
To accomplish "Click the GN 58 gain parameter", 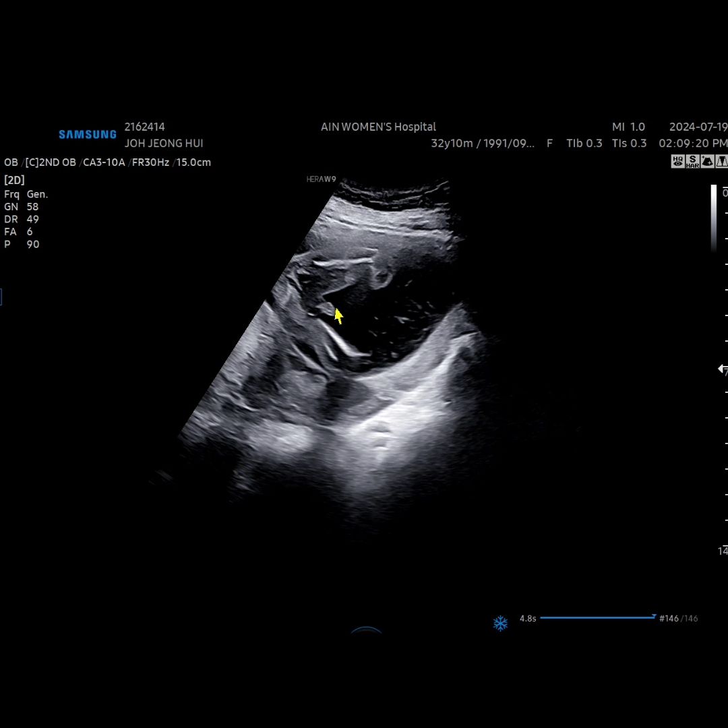I will pyautogui.click(x=22, y=207).
